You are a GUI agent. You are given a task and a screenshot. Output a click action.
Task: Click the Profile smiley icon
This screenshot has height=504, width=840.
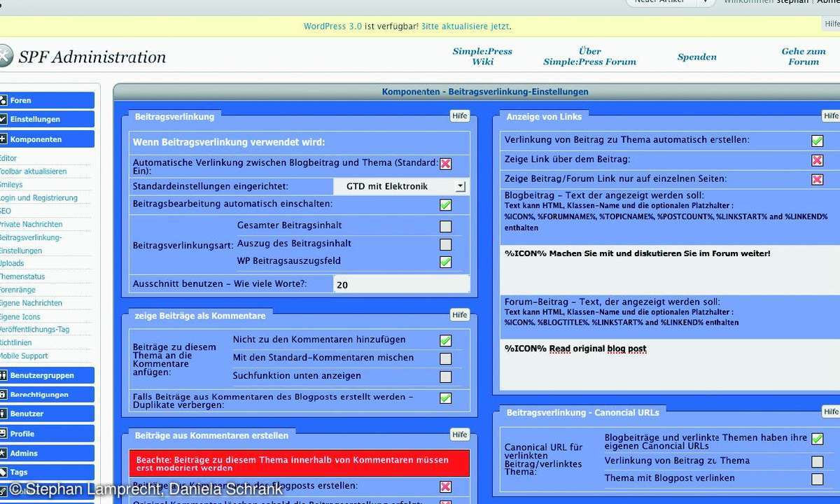pyautogui.click(x=3, y=433)
